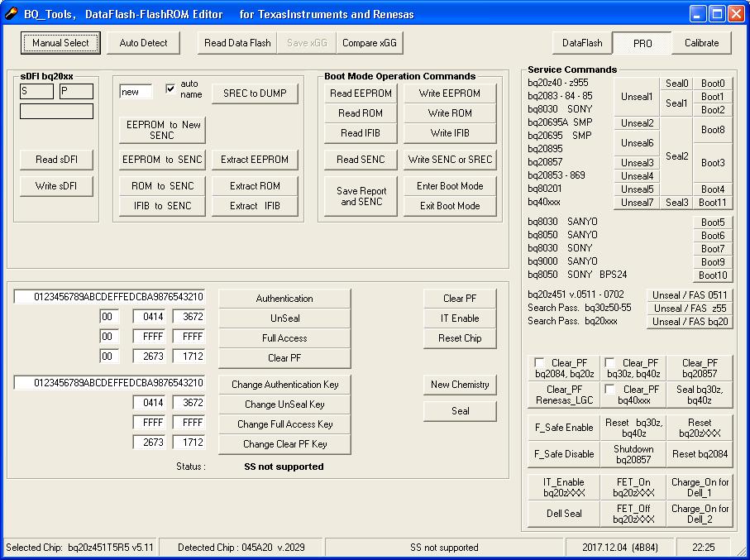
Task: Click the Seal0 service command
Action: 676,84
